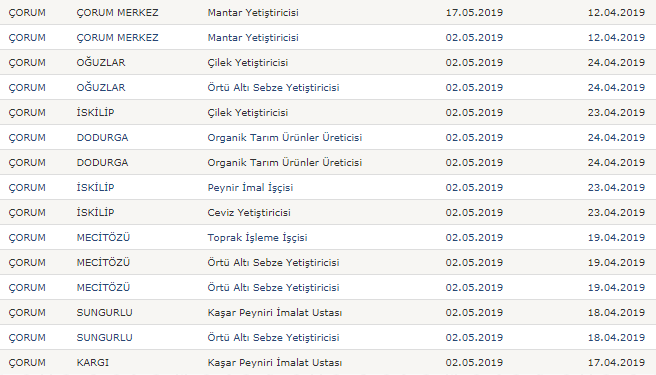Open SUNGURLU Örtü Altı Sebze Yetiştiricisi link
The image size is (656, 375).
tap(273, 338)
